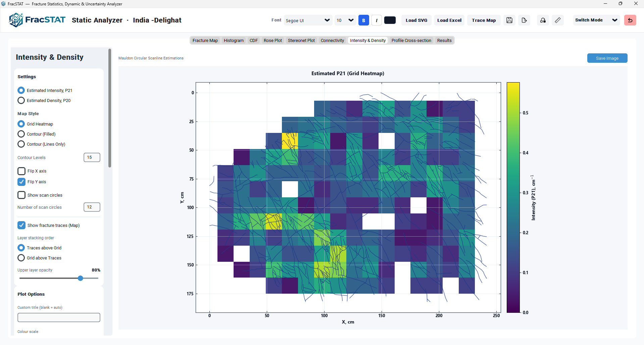Select the ruler measure tool icon
The width and height of the screenshot is (644, 345).
[x=558, y=20]
